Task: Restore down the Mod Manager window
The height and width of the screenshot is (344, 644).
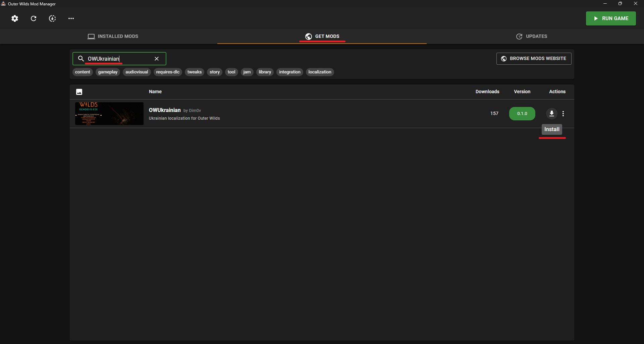Action: [620, 4]
